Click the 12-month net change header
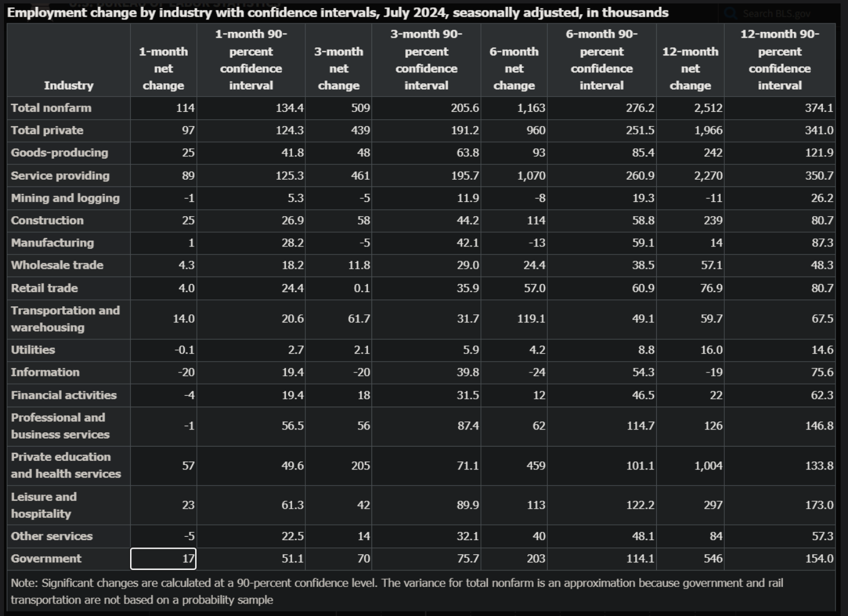 click(690, 68)
